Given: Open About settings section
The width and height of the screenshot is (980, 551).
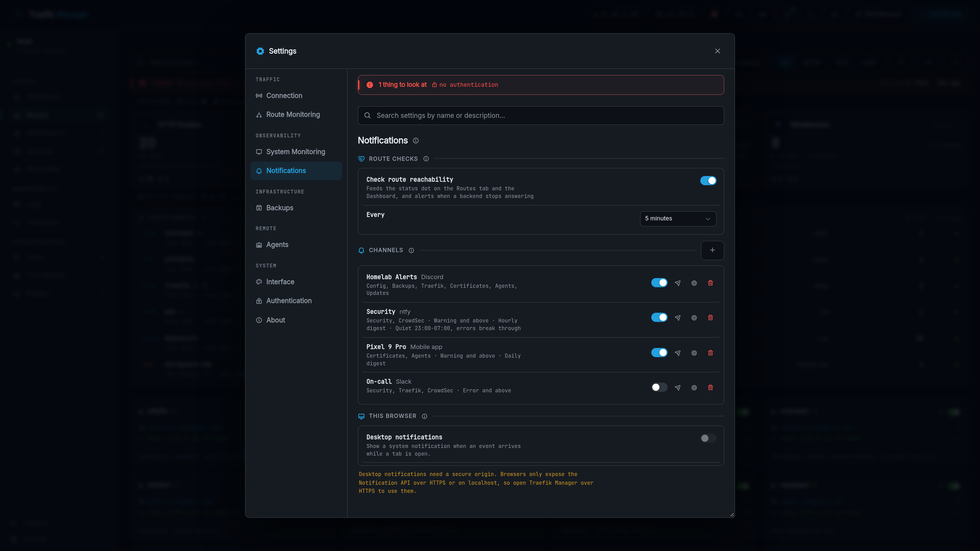Looking at the screenshot, I should point(296,320).
